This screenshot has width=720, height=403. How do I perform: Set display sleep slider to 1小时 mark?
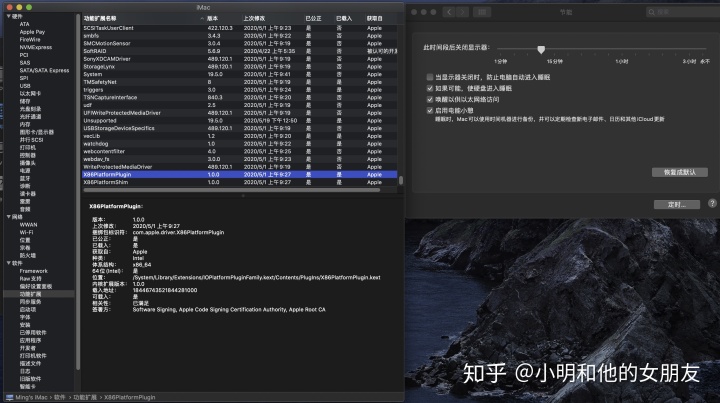(622, 49)
